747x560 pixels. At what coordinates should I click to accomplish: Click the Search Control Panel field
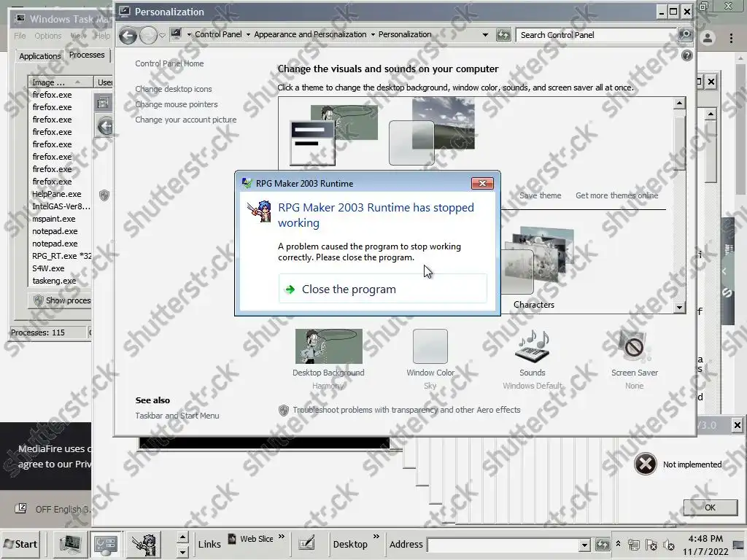pyautogui.click(x=596, y=35)
